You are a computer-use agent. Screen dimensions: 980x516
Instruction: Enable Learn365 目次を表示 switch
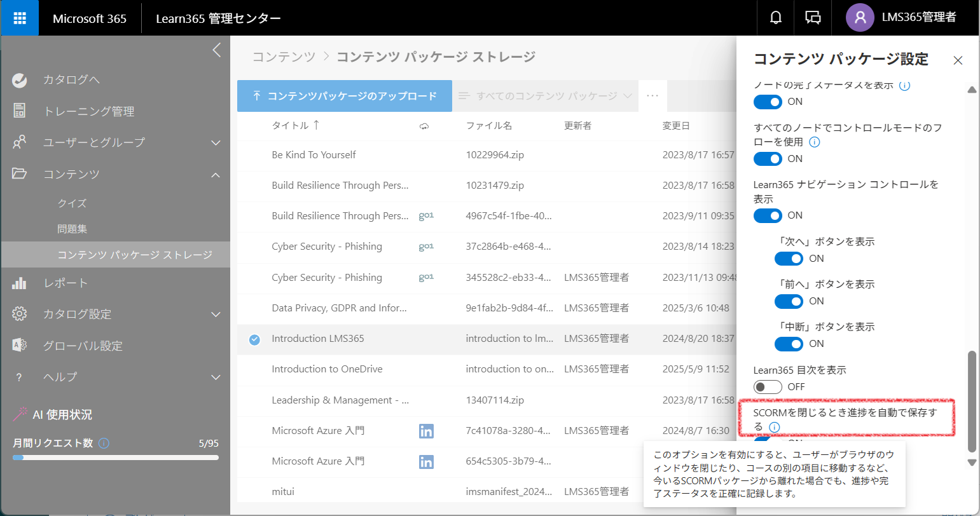tap(768, 387)
